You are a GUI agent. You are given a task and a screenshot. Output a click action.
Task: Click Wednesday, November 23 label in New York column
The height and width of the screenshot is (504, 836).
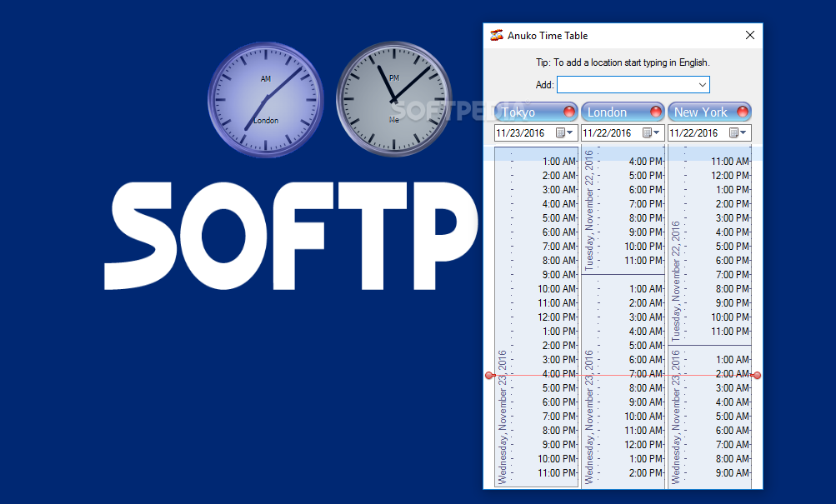pyautogui.click(x=675, y=417)
